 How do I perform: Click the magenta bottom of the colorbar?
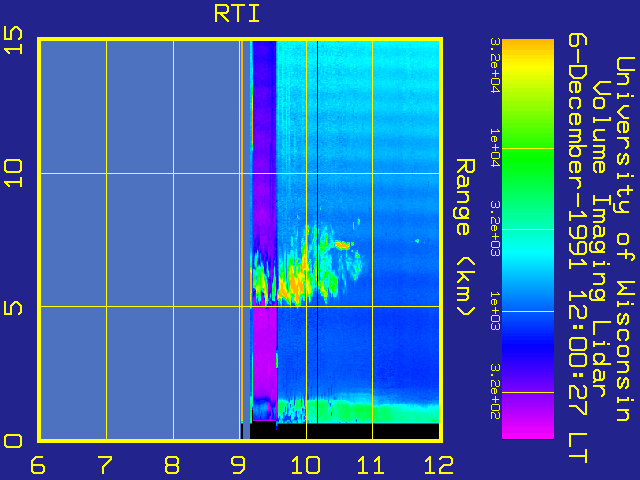(528, 429)
